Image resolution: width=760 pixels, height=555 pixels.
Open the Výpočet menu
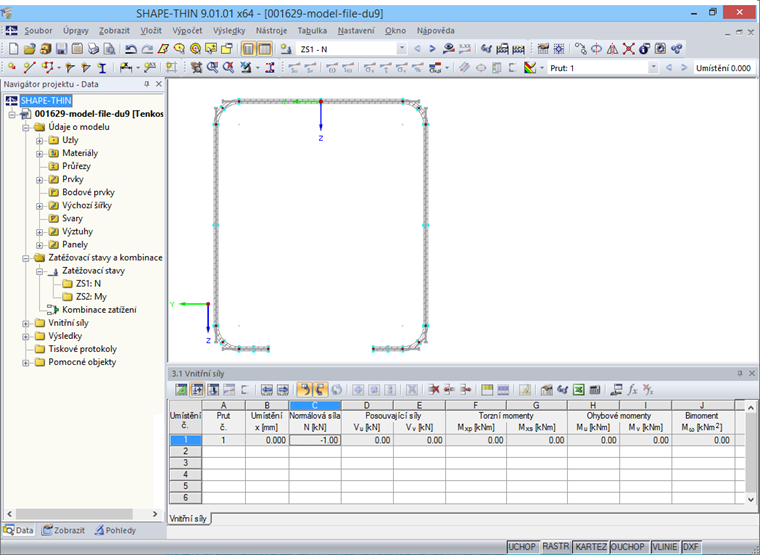[187, 31]
